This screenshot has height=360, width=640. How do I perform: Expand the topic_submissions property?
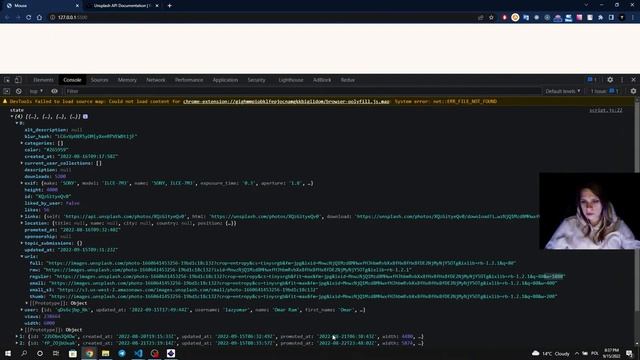(x=22, y=243)
